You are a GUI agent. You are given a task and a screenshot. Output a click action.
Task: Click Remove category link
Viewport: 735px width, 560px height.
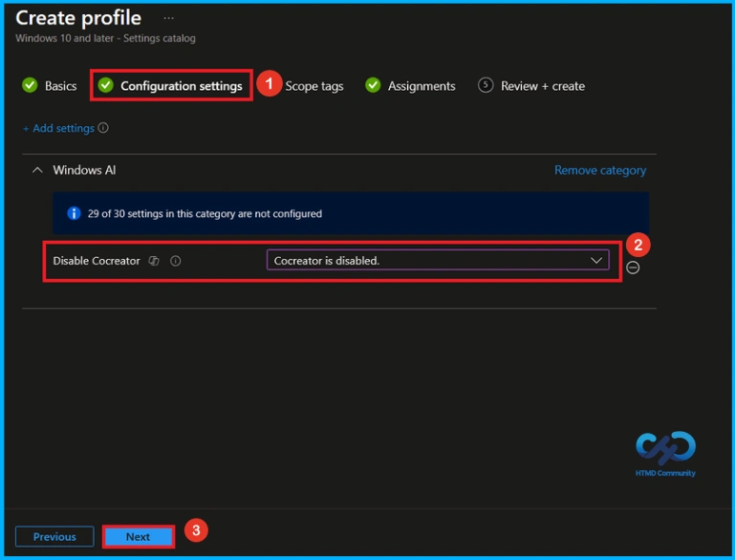[600, 170]
